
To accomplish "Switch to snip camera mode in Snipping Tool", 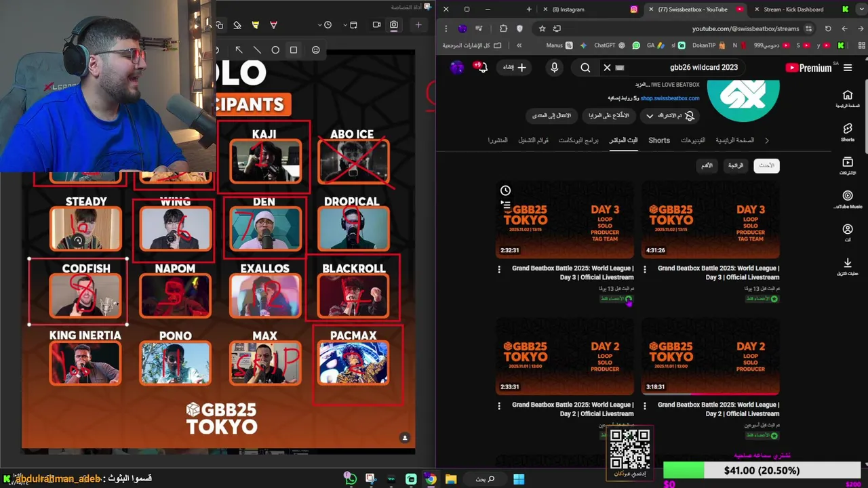I will pos(394,25).
